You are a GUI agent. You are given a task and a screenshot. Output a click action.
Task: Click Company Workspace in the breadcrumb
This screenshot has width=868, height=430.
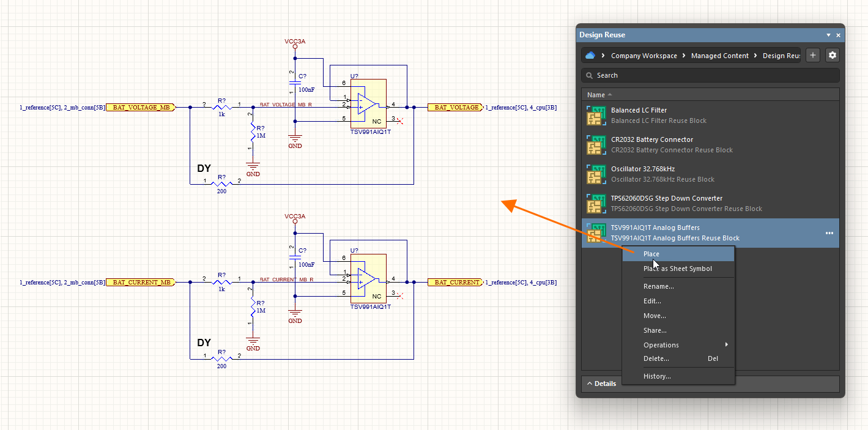point(644,56)
